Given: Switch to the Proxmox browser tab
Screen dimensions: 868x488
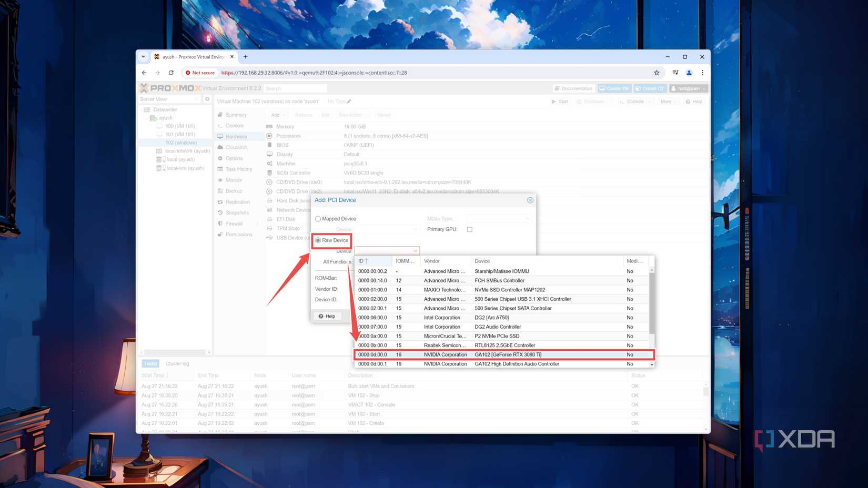Looking at the screenshot, I should [x=194, y=57].
